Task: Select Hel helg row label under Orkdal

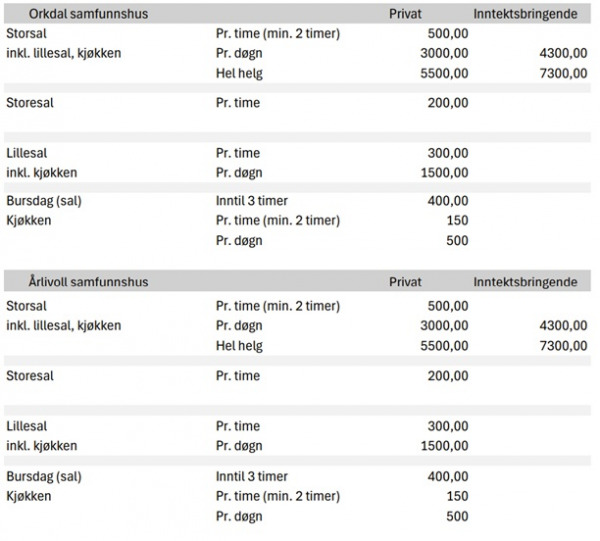Action: pos(240,73)
